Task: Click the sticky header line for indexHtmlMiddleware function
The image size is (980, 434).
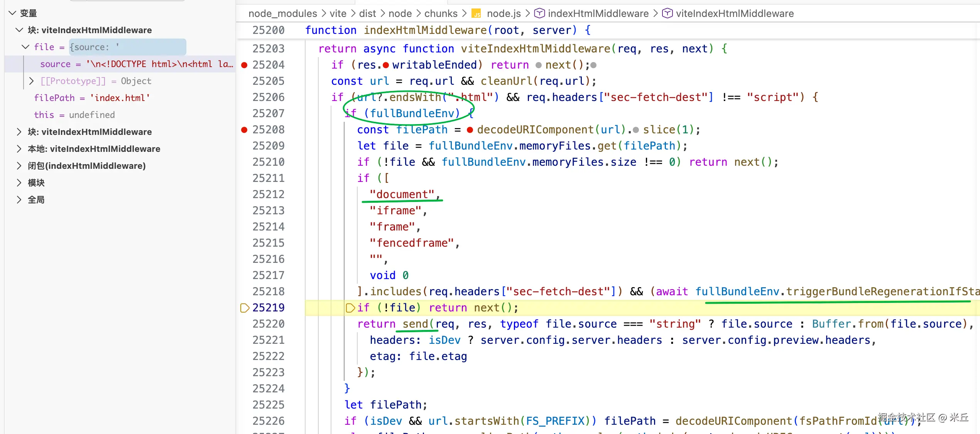Action: click(x=448, y=30)
